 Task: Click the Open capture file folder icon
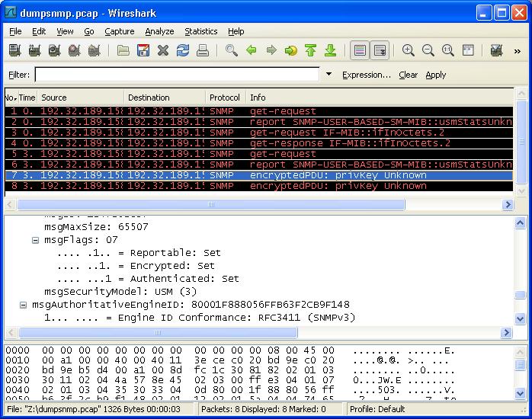(123, 51)
